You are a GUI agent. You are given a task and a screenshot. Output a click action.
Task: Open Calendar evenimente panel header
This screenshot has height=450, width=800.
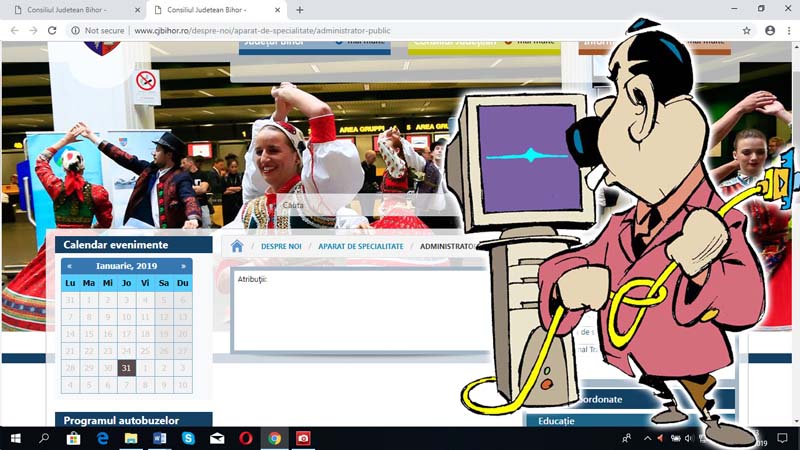(x=134, y=245)
